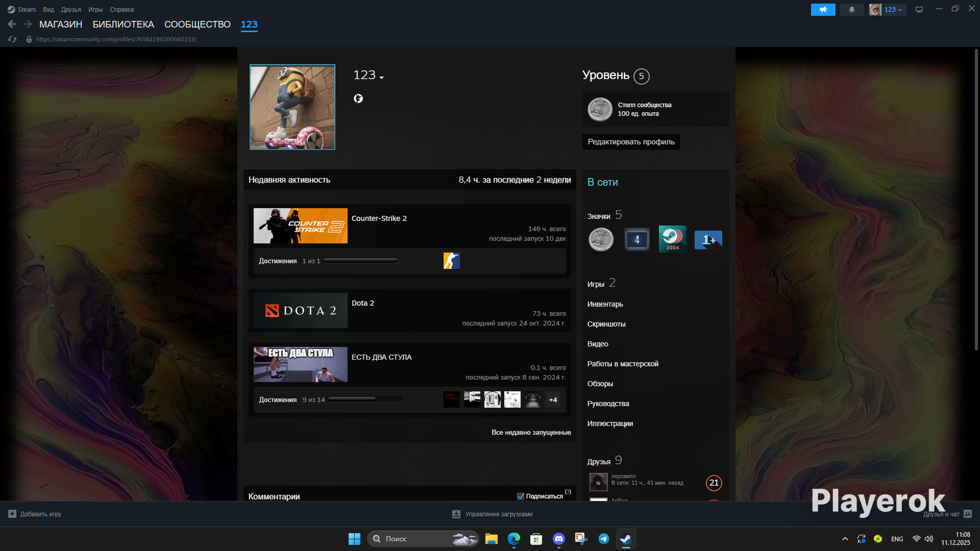Viewport: 980px width, 551px height.
Task: Click the Counter-Strike 2 achievement icon
Action: [x=451, y=261]
